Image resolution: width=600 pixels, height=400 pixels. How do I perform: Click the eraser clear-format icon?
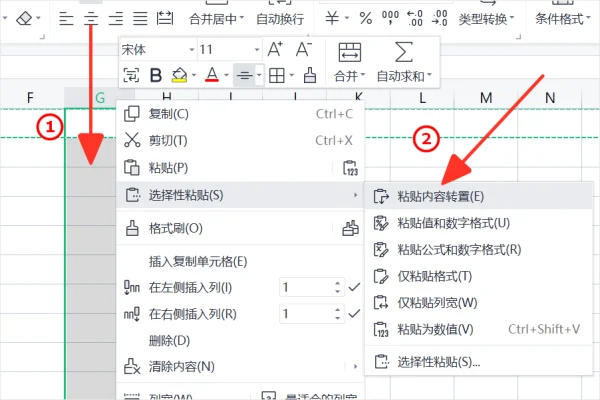24,18
